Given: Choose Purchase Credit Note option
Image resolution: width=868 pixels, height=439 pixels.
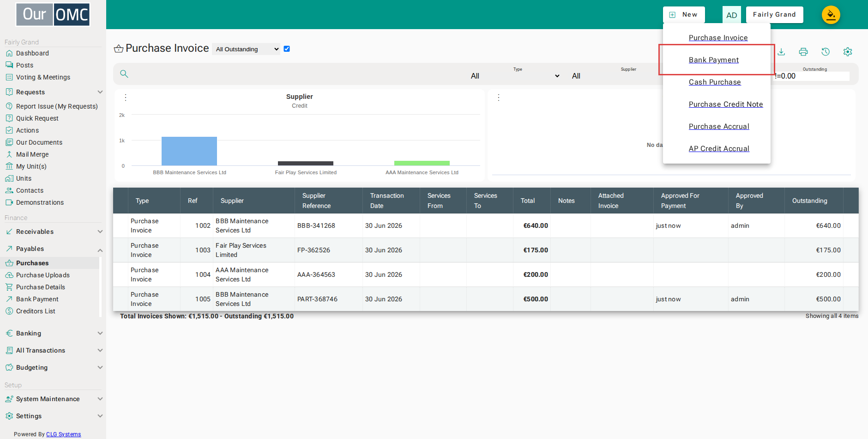Looking at the screenshot, I should [726, 104].
